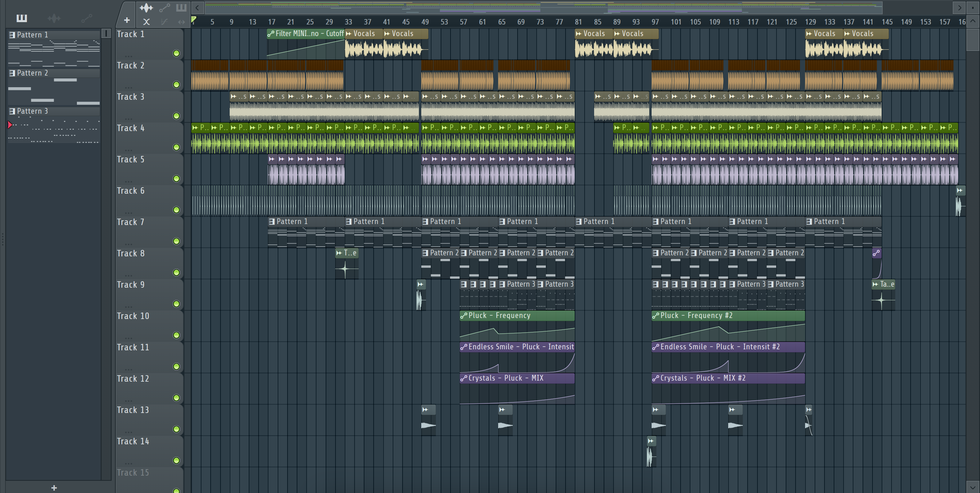Toggle the audio clip focus icon in playlist header
980x493 pixels.
tap(146, 7)
